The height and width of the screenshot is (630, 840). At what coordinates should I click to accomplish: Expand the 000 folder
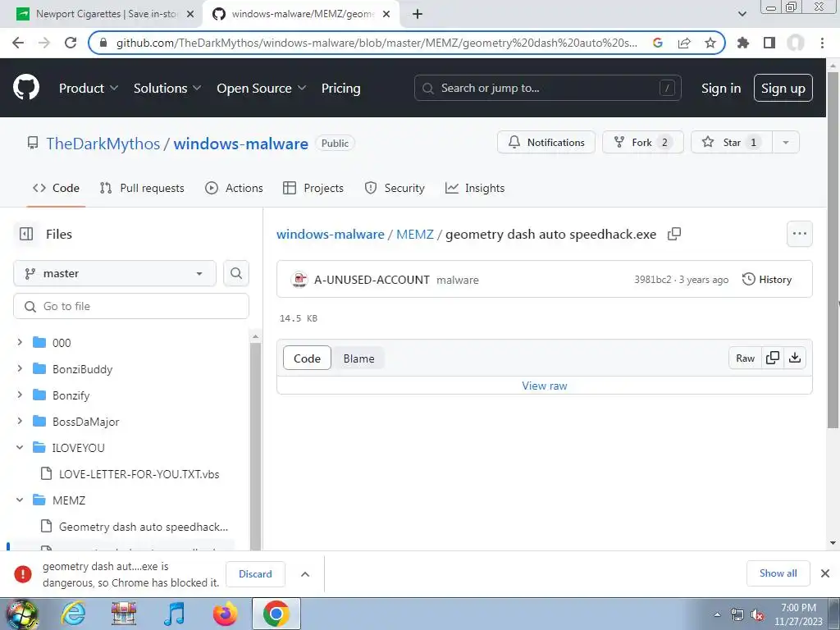pos(20,342)
